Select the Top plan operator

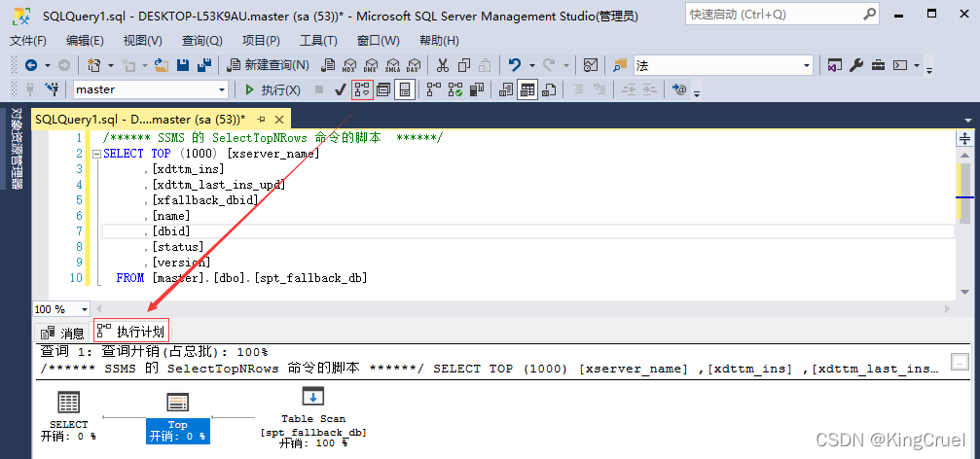177,416
